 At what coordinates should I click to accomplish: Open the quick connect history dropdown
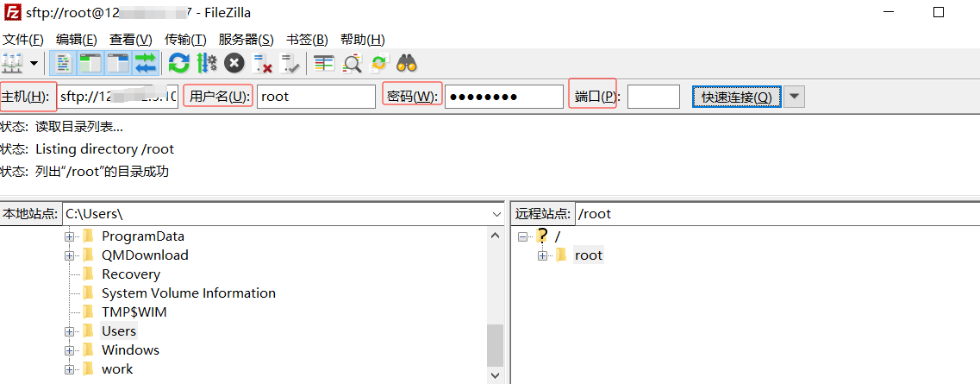(794, 97)
